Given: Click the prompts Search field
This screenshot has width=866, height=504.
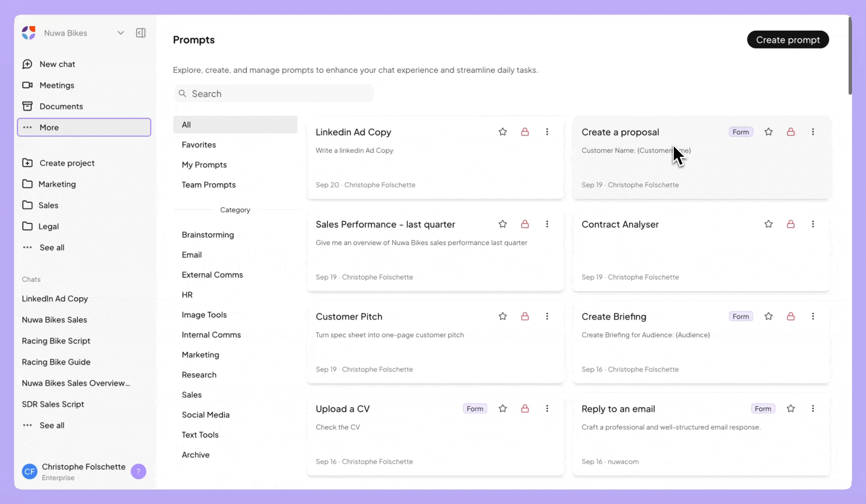Looking at the screenshot, I should click(274, 94).
